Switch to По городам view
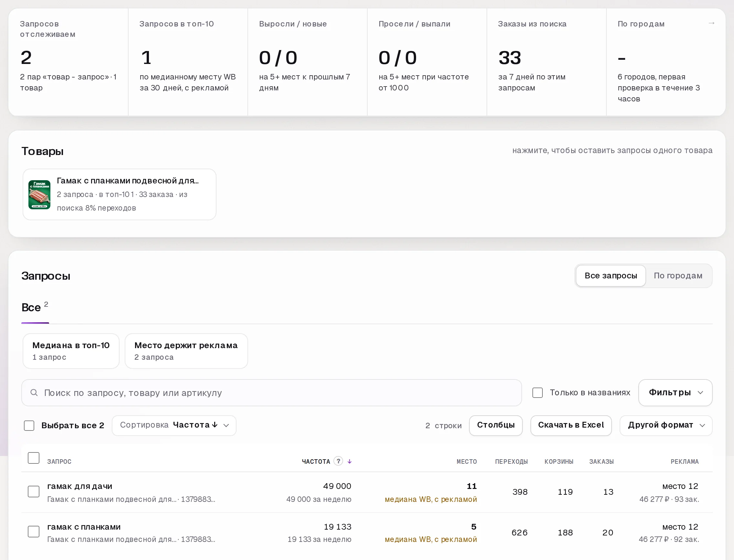Viewport: 734px width, 560px height. 678,276
